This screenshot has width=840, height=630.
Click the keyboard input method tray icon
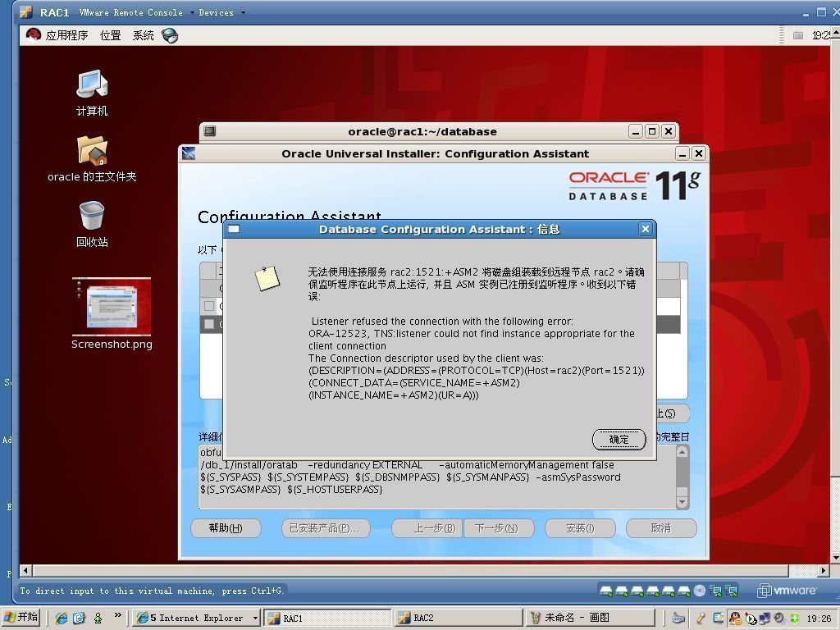(x=678, y=619)
